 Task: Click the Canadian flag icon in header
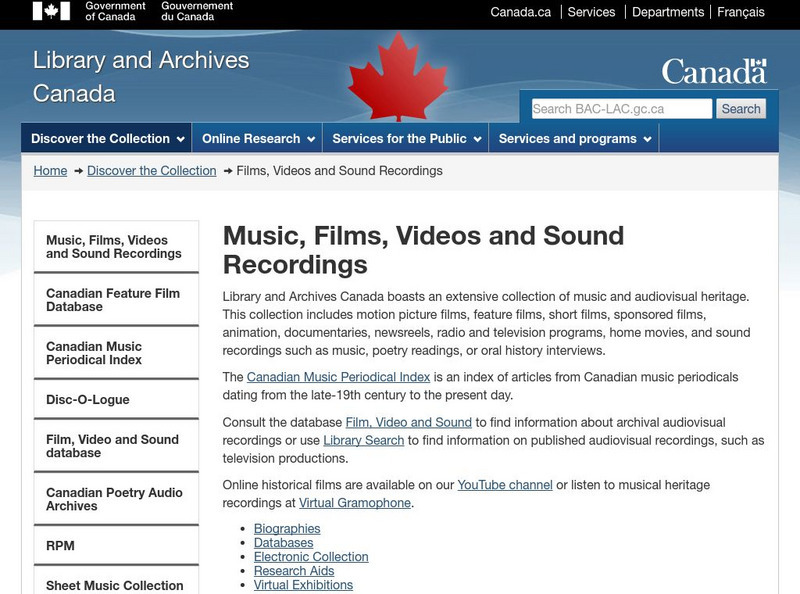pyautogui.click(x=51, y=11)
